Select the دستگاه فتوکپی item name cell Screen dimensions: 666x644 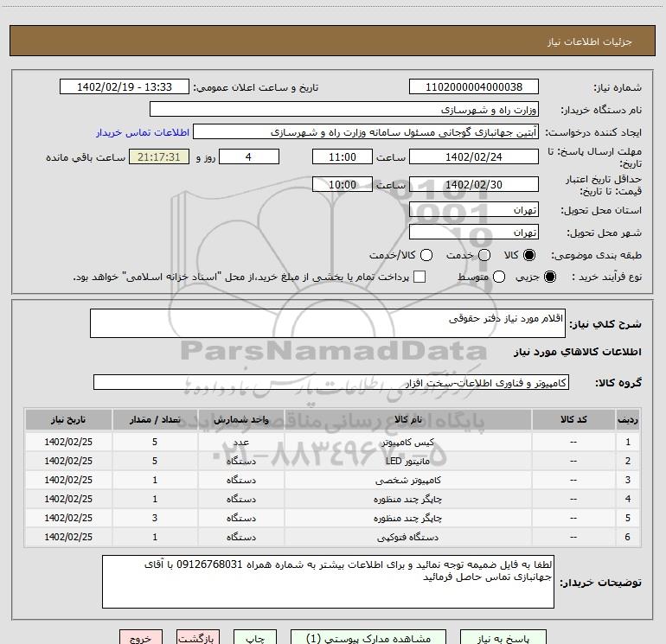pos(407,538)
